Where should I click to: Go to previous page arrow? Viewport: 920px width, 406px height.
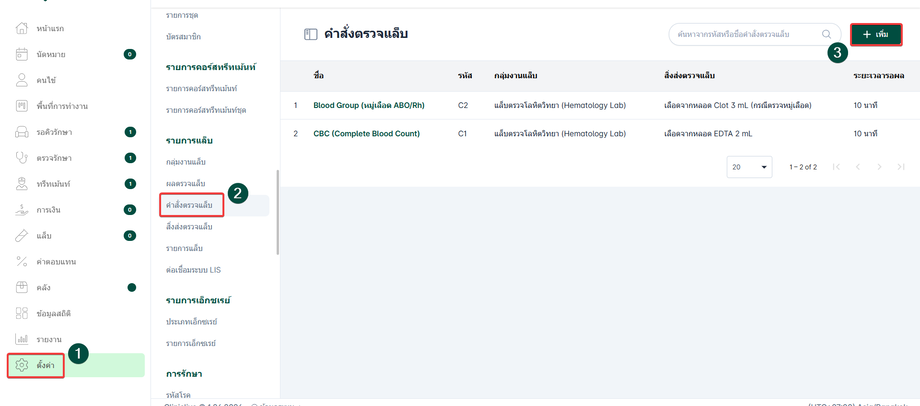pos(858,167)
